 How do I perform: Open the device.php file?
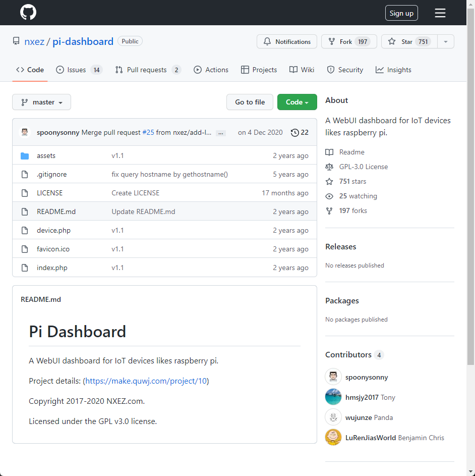53,230
